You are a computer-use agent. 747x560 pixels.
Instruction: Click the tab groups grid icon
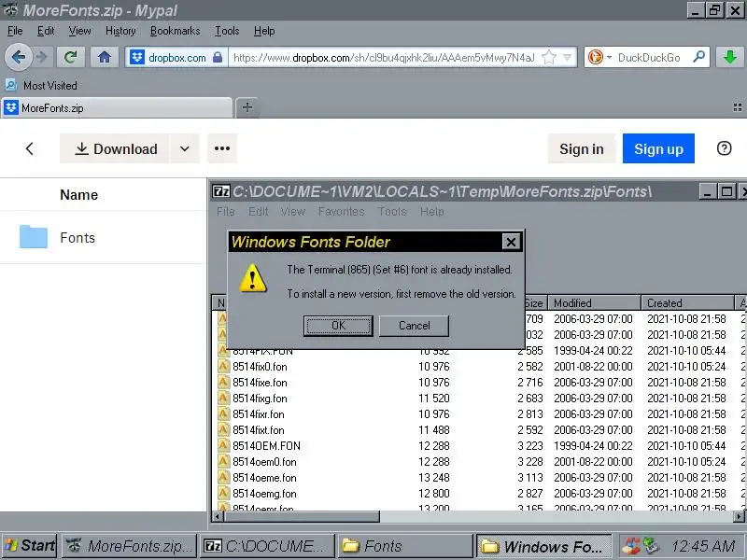[738, 107]
